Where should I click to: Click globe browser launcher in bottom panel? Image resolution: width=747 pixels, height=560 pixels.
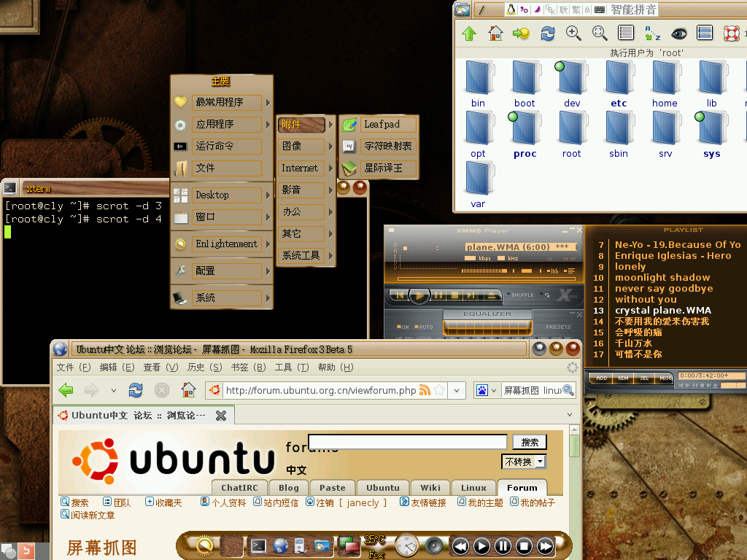pyautogui.click(x=281, y=546)
